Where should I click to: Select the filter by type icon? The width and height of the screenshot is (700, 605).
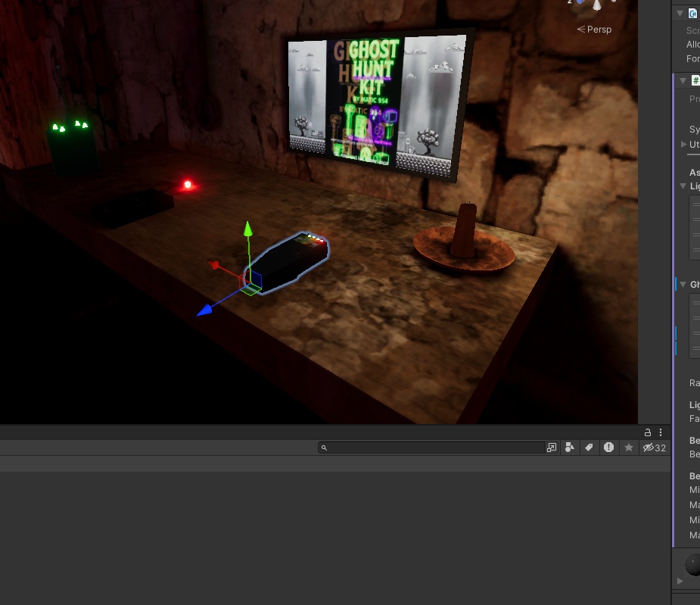click(569, 447)
